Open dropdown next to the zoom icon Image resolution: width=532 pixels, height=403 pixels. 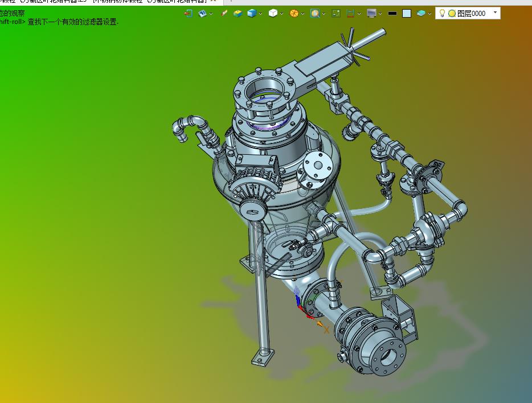click(324, 14)
